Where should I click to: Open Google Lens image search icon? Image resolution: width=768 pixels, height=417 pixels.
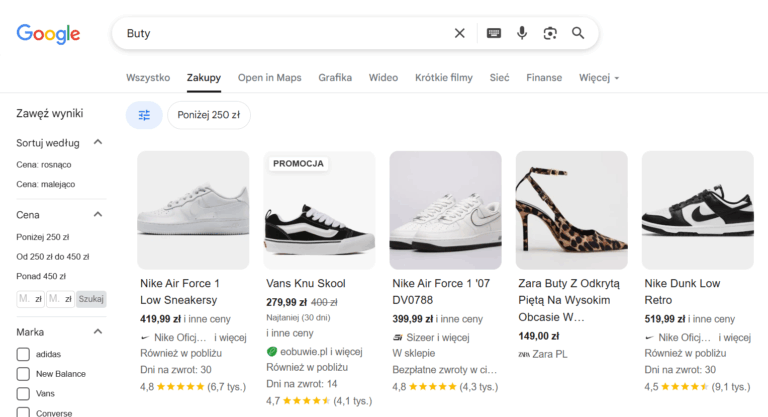550,33
